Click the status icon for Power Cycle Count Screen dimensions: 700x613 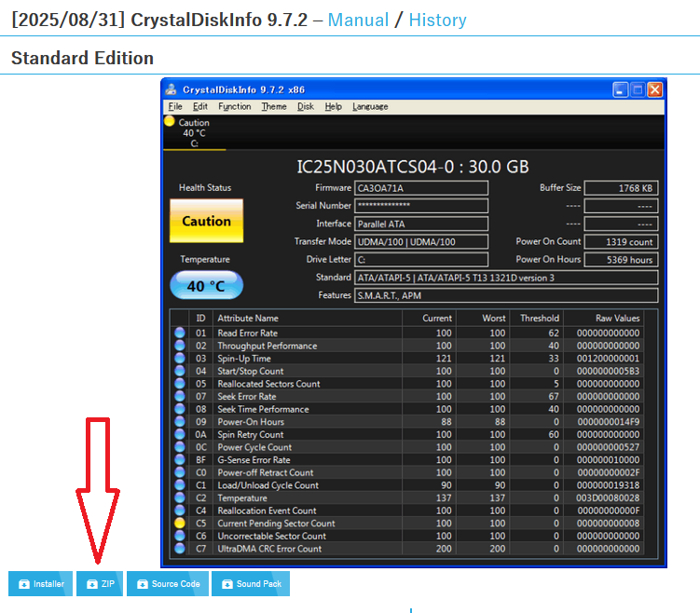[x=180, y=446]
